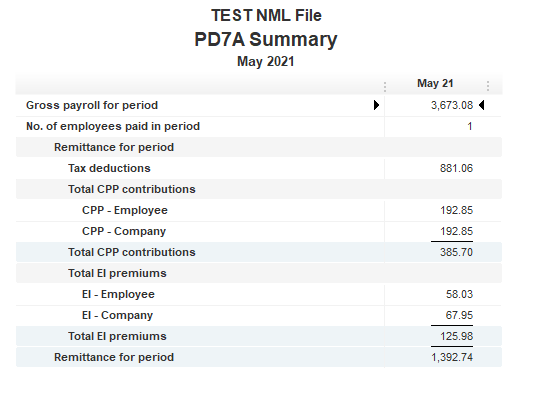Image resolution: width=535 pixels, height=401 pixels.
Task: Click the EI - Company value 67.95
Action: (459, 315)
